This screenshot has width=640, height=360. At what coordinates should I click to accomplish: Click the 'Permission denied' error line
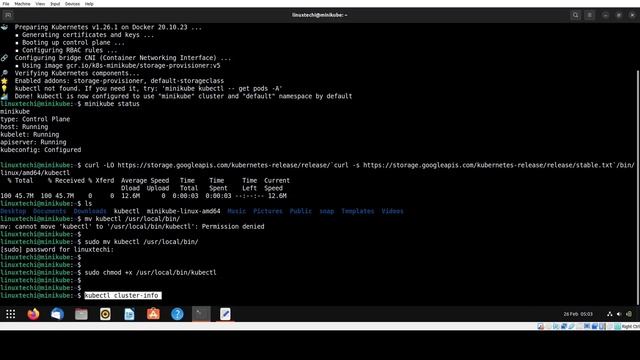point(132,227)
